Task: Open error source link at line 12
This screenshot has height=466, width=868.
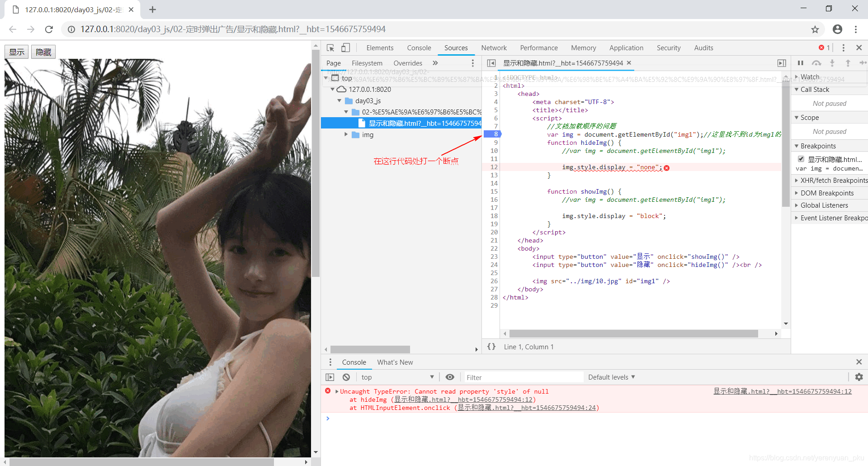Action: click(783, 391)
